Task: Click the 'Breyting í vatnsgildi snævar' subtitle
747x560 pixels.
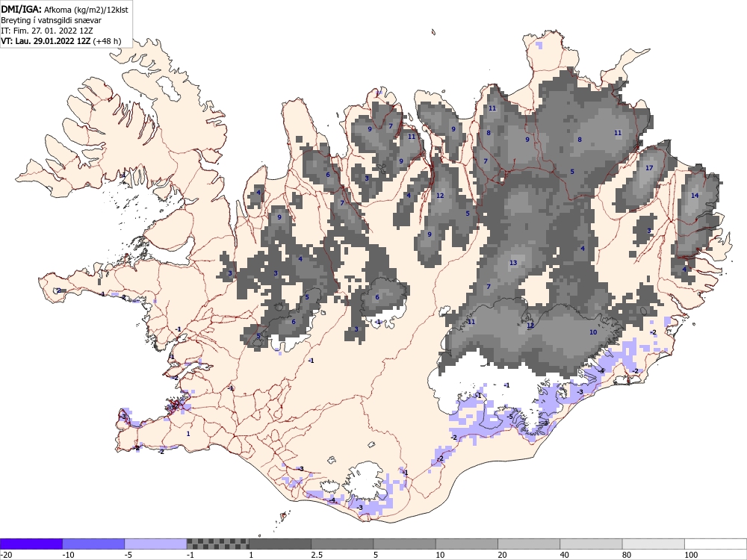Action: coord(51,20)
